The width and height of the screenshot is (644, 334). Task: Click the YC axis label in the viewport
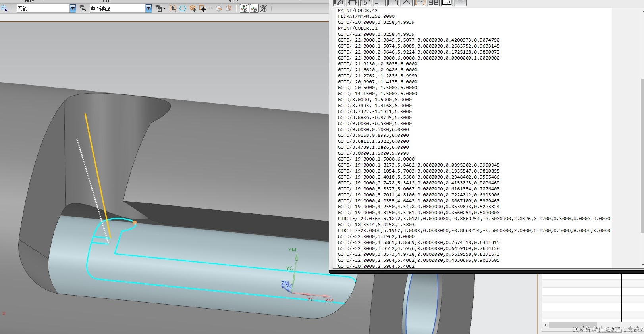289,268
